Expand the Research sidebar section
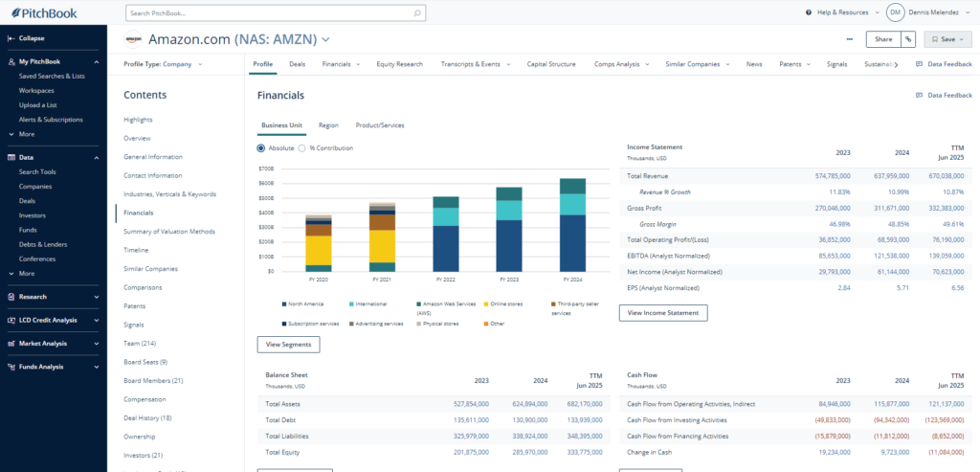The image size is (980, 472). pyautogui.click(x=96, y=297)
